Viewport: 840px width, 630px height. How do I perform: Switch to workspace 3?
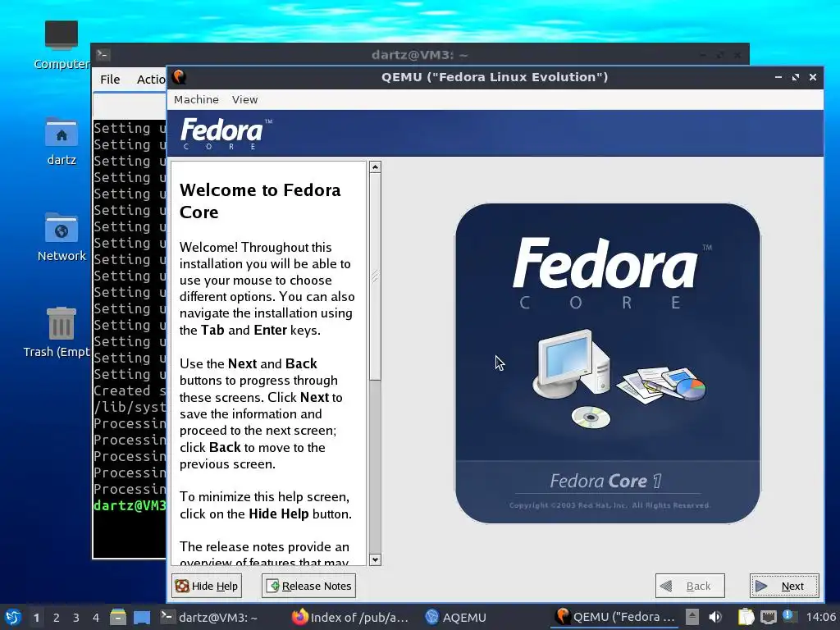(x=76, y=618)
